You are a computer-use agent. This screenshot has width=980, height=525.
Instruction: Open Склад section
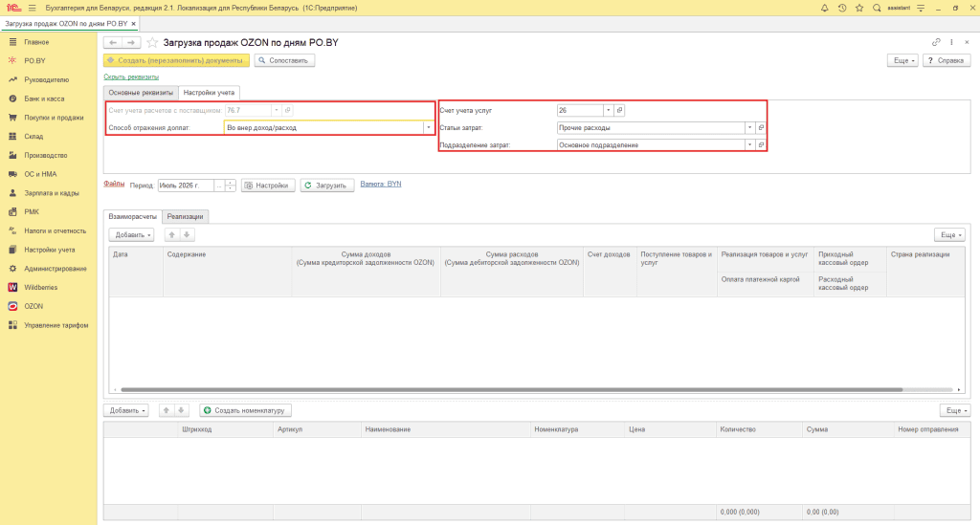tap(33, 136)
